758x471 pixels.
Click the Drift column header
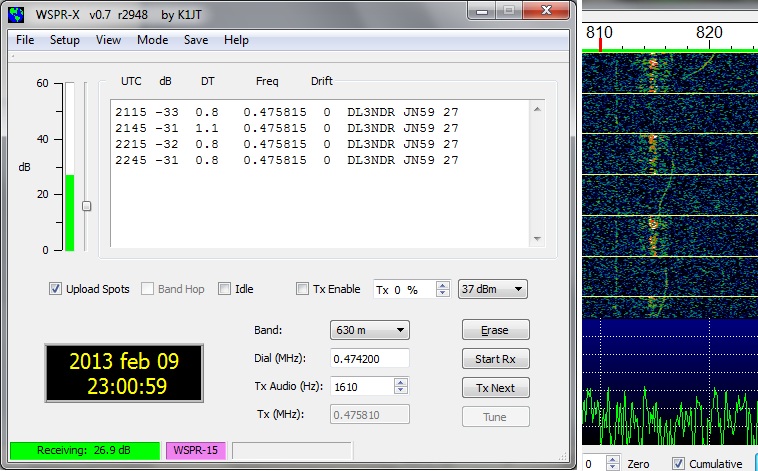[x=322, y=81]
